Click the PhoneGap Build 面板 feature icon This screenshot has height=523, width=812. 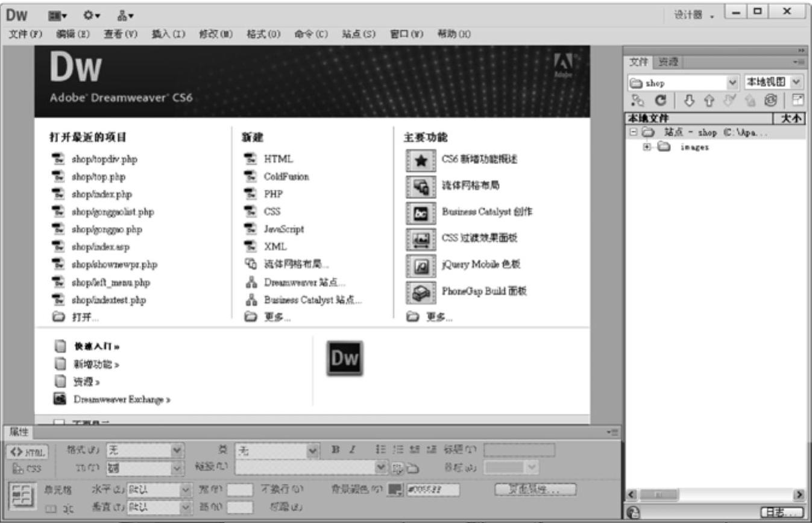click(422, 291)
